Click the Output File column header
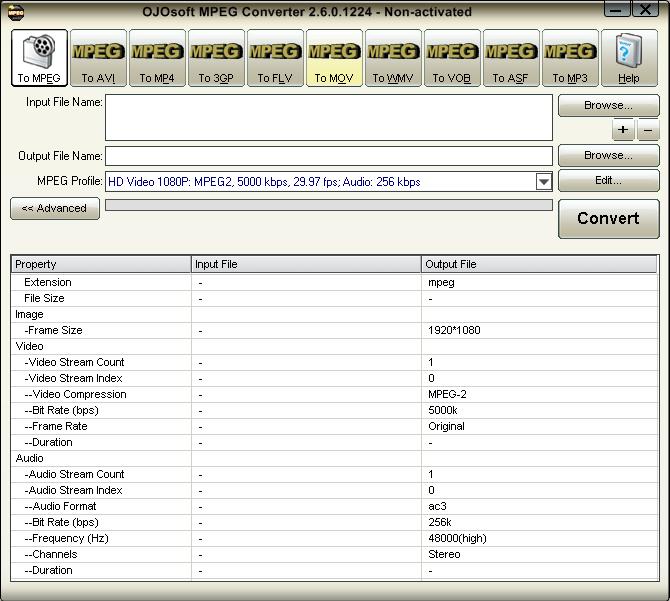The height and width of the screenshot is (601, 670). 539,264
